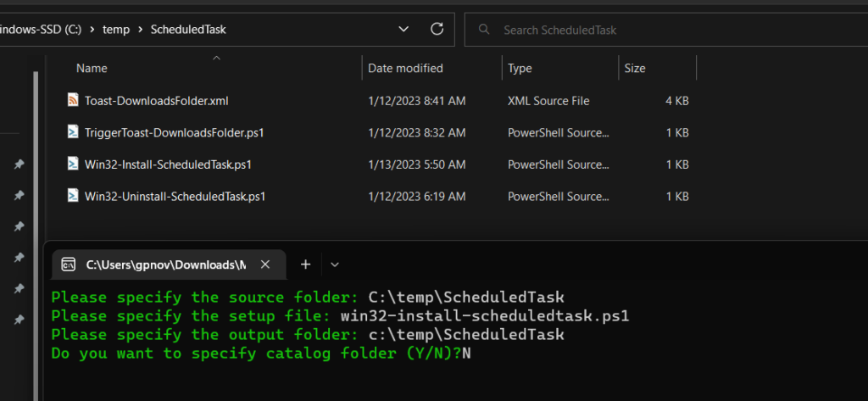This screenshot has width=868, height=401.
Task: Click the navigation pane vertical scrollbar
Action: pos(35,212)
